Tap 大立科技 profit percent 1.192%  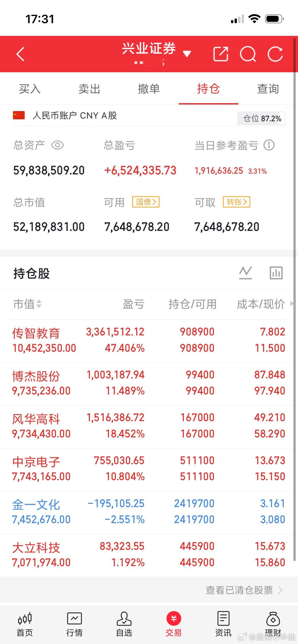[x=128, y=562]
